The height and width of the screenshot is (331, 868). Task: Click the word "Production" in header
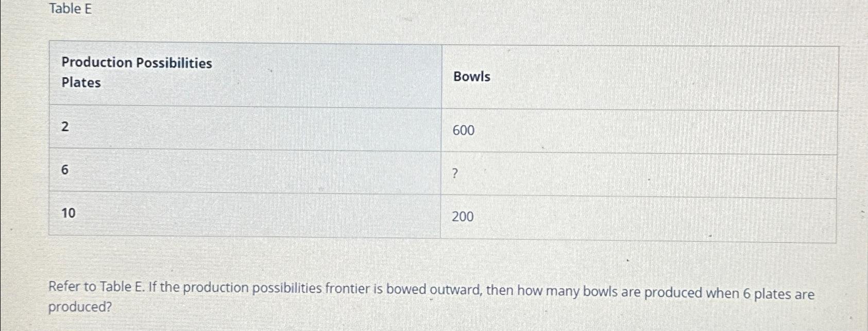[x=97, y=62]
